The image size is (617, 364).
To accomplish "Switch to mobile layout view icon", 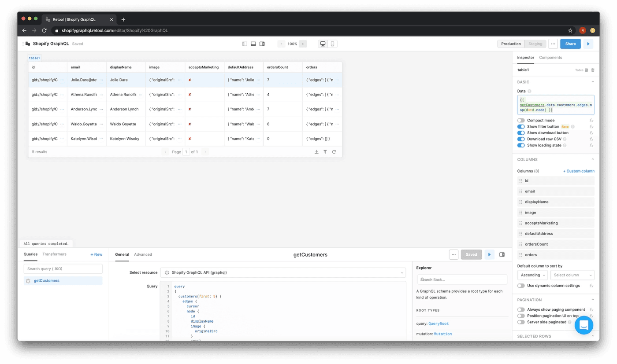I will click(x=333, y=44).
